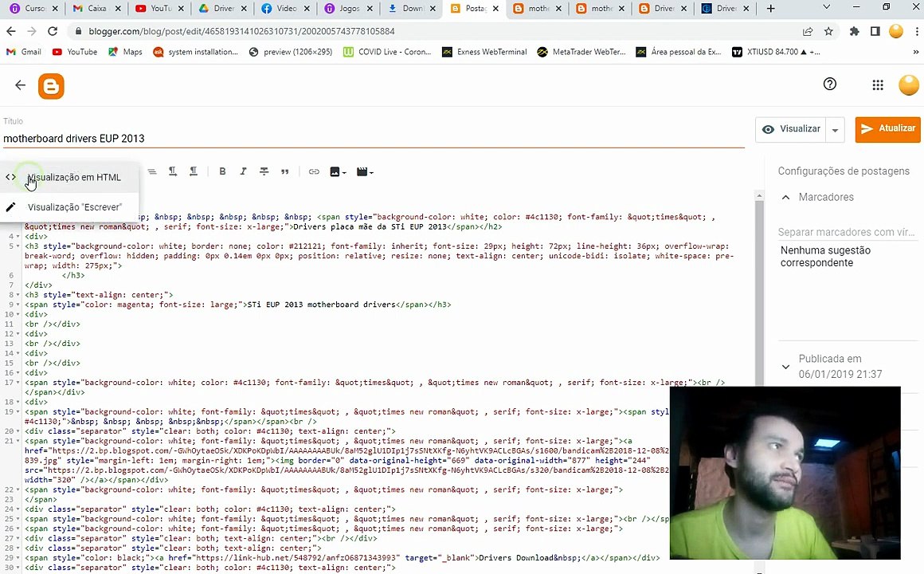This screenshot has height=574, width=924.
Task: Open 'COVID Live - Coron...' bookmark
Action: click(x=387, y=52)
